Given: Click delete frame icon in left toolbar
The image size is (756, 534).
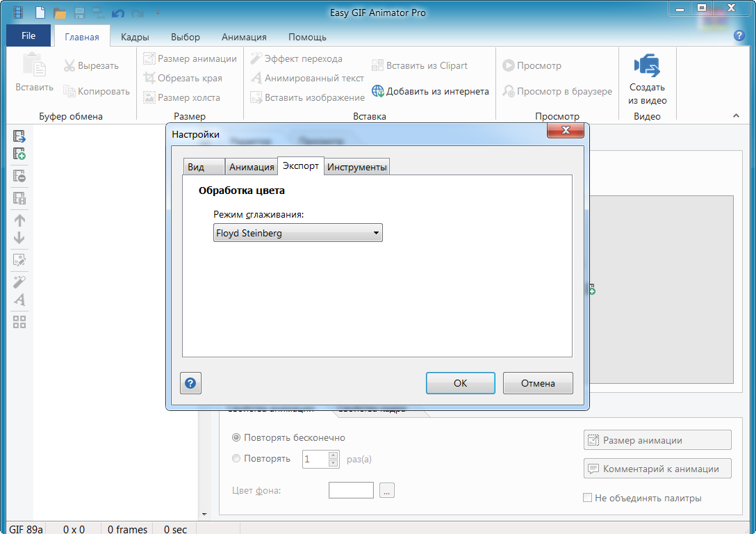Looking at the screenshot, I should 19,176.
